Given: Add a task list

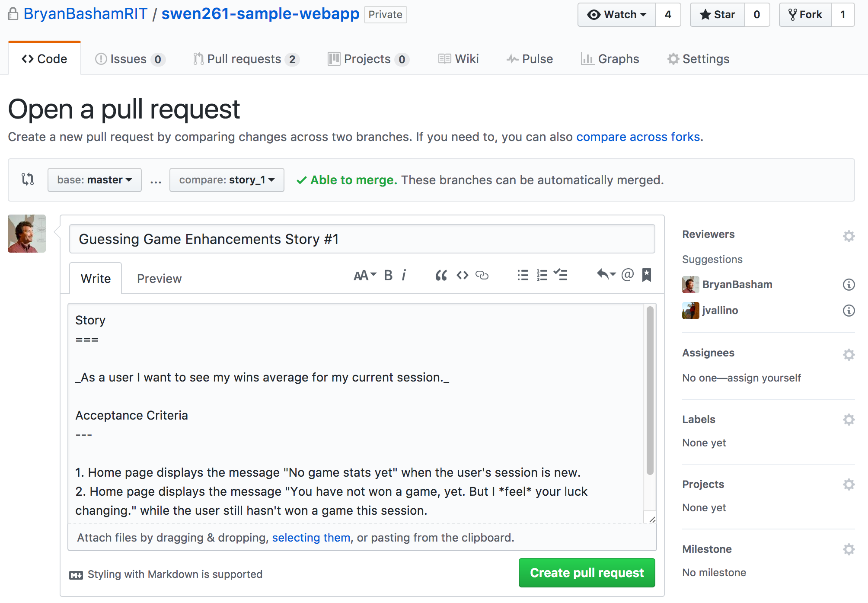Looking at the screenshot, I should pyautogui.click(x=561, y=275).
